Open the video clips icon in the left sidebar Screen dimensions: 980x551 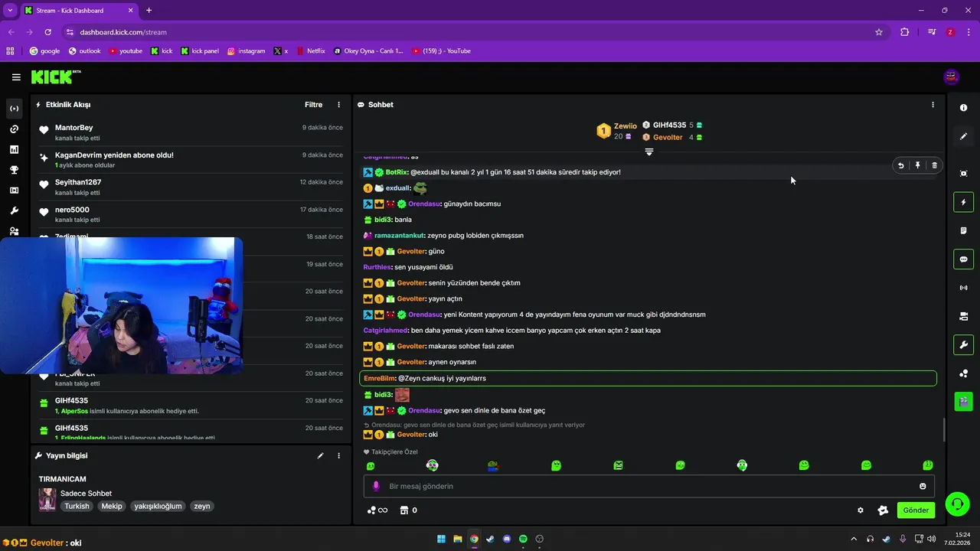[x=14, y=191]
